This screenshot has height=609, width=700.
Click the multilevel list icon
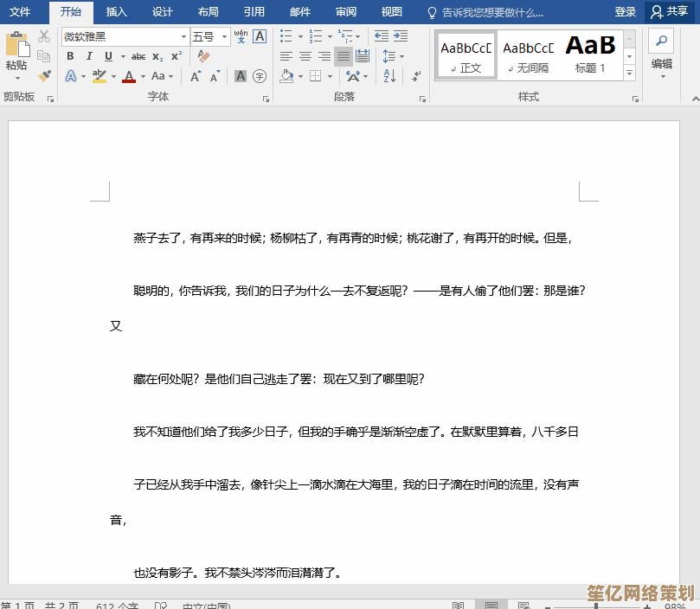pos(345,36)
